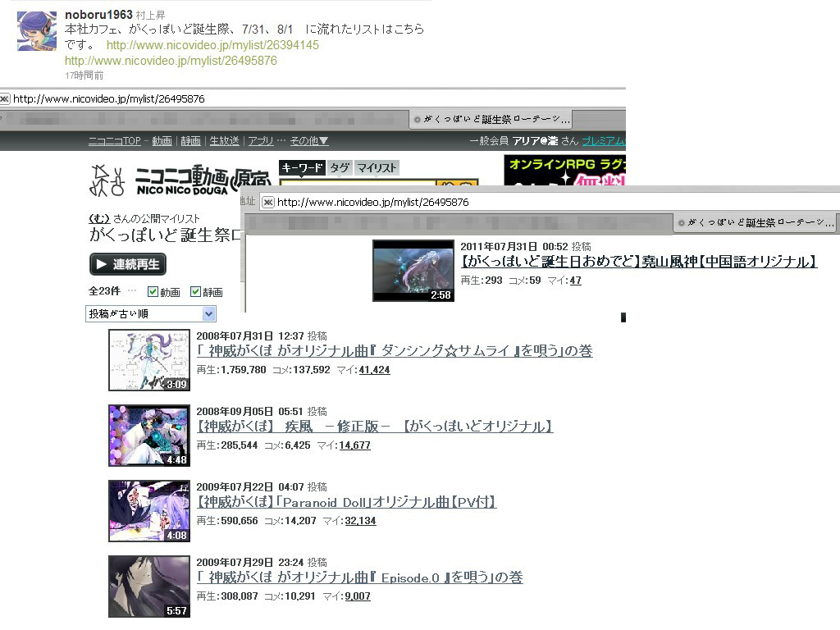
Task: Click オンラインRPG banner advertisement
Action: [x=564, y=170]
